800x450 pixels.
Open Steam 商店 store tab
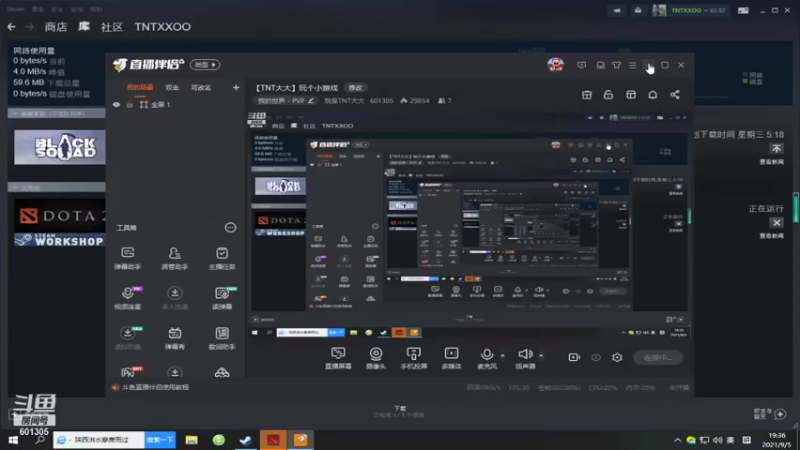pos(56,27)
